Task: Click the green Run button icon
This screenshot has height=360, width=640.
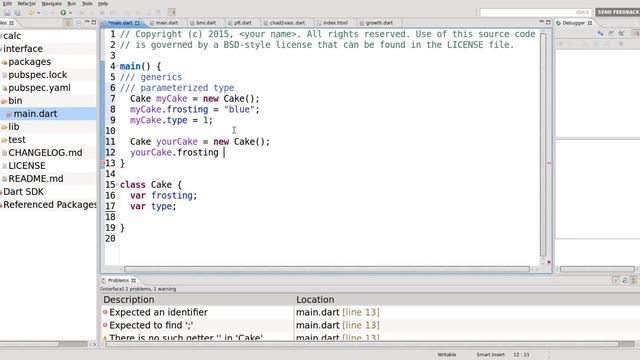Action: (x=63, y=13)
